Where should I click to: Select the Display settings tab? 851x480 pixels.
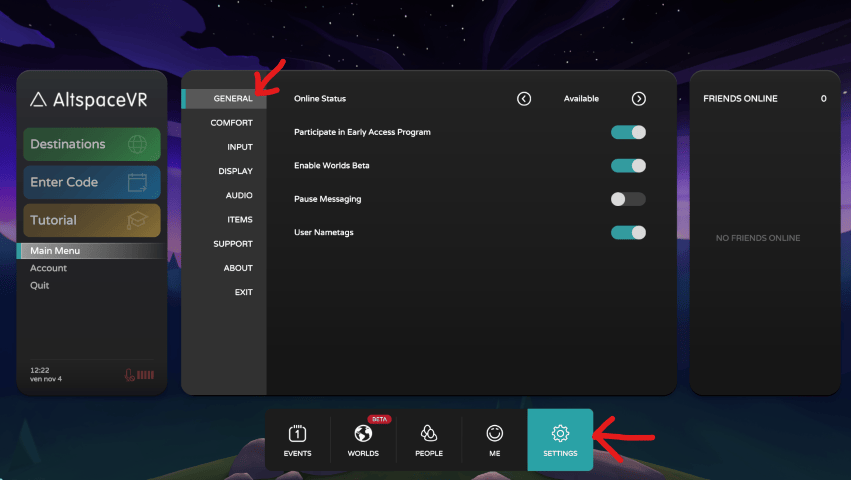click(235, 171)
